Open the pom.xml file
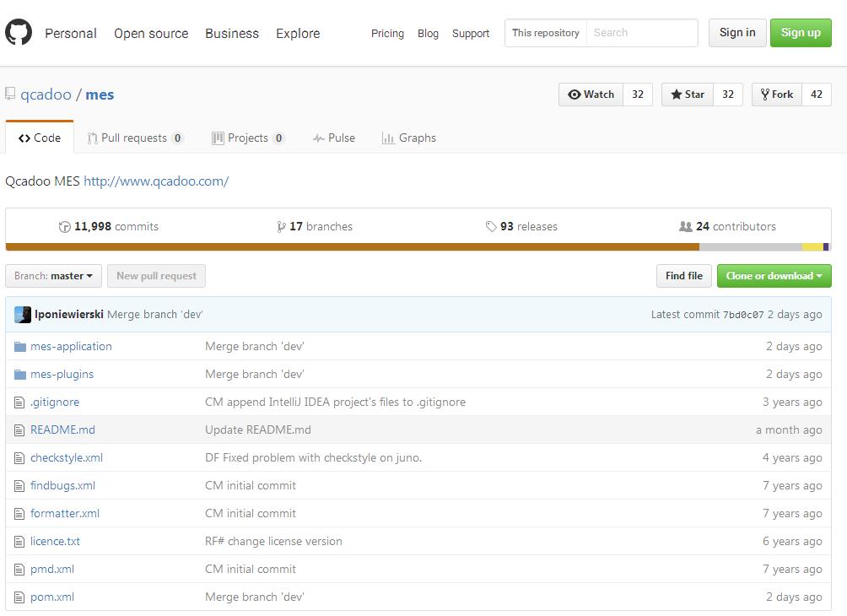 pos(52,597)
